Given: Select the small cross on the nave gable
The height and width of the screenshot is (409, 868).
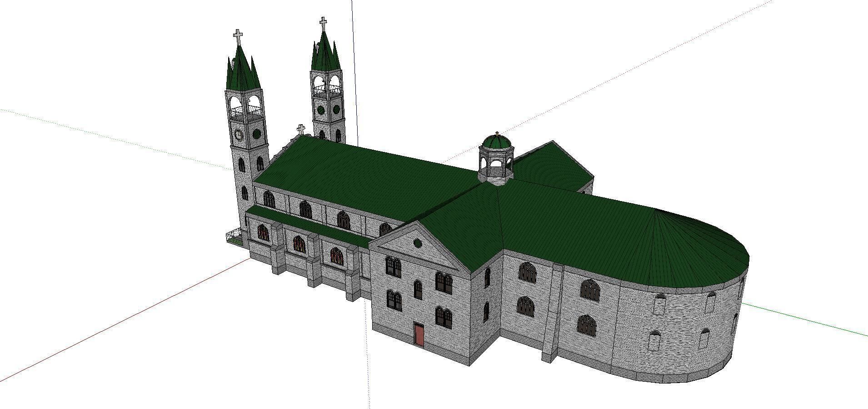Looking at the screenshot, I should click(x=300, y=129).
